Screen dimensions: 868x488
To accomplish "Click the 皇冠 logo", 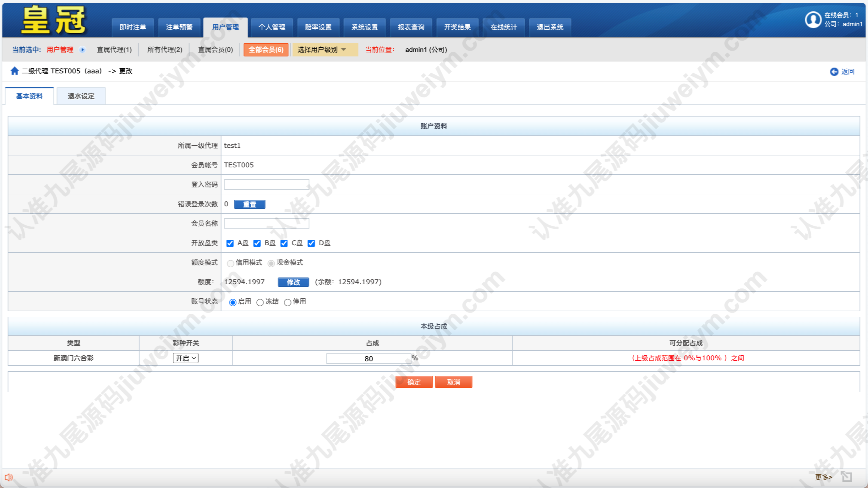I will (54, 21).
